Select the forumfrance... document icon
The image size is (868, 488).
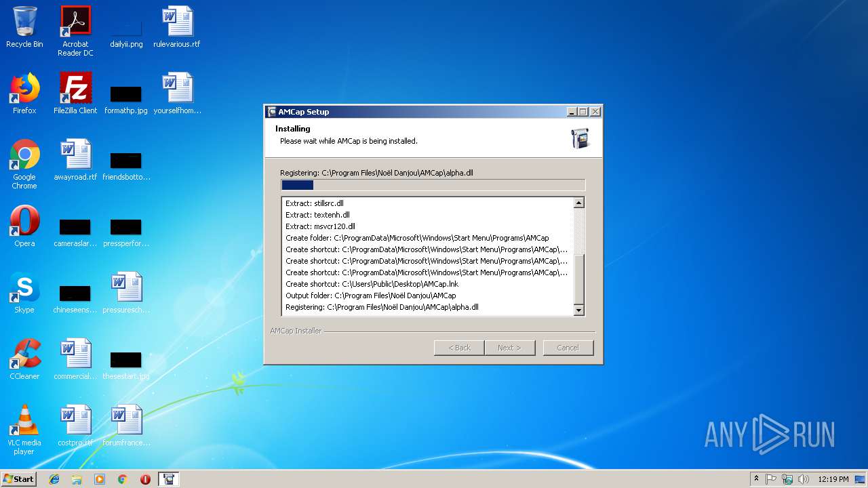pos(126,426)
